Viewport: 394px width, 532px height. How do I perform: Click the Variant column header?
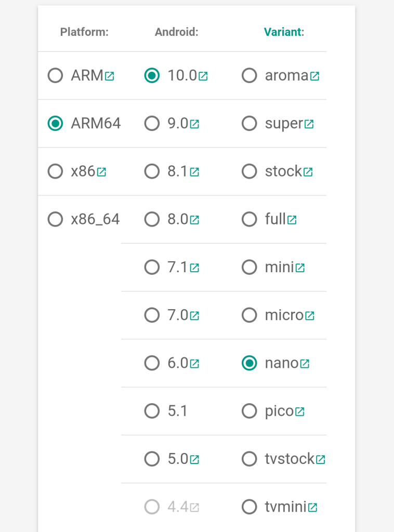click(x=283, y=32)
